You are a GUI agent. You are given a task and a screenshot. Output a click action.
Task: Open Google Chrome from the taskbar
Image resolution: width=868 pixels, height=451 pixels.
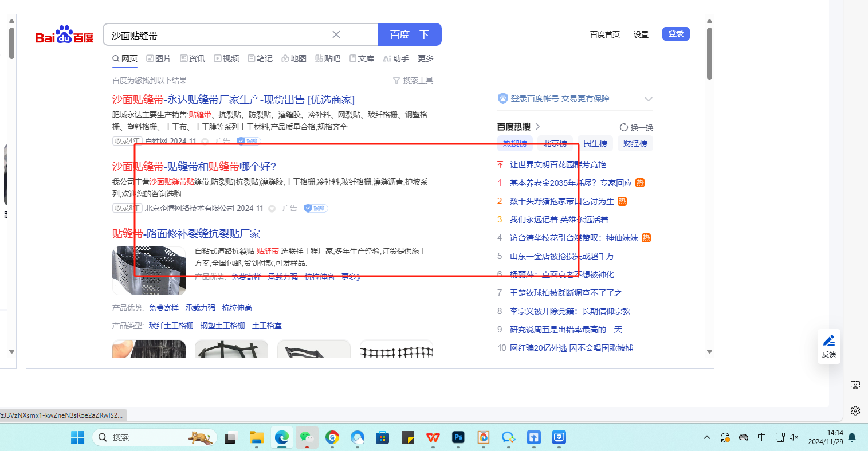coord(332,437)
